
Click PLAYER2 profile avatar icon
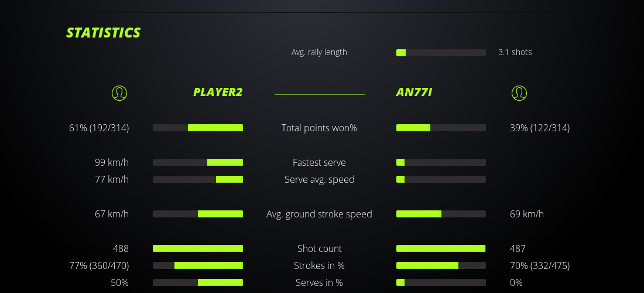119,93
